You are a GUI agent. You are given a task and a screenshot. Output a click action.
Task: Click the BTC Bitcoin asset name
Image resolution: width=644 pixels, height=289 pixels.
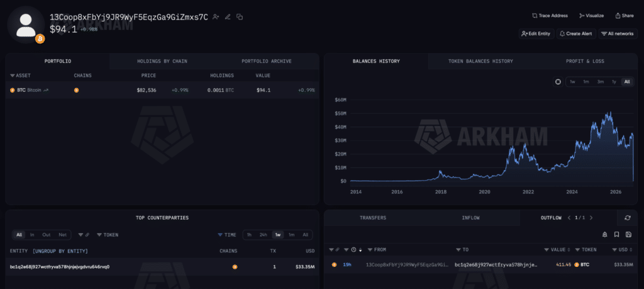pos(29,90)
